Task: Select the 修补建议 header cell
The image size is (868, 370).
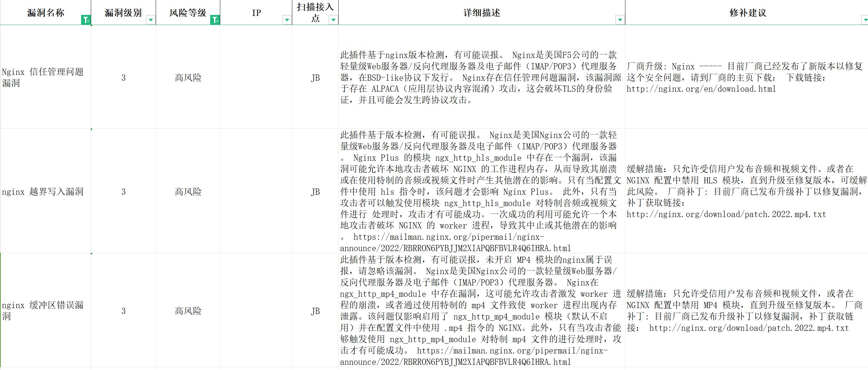Action: click(747, 12)
